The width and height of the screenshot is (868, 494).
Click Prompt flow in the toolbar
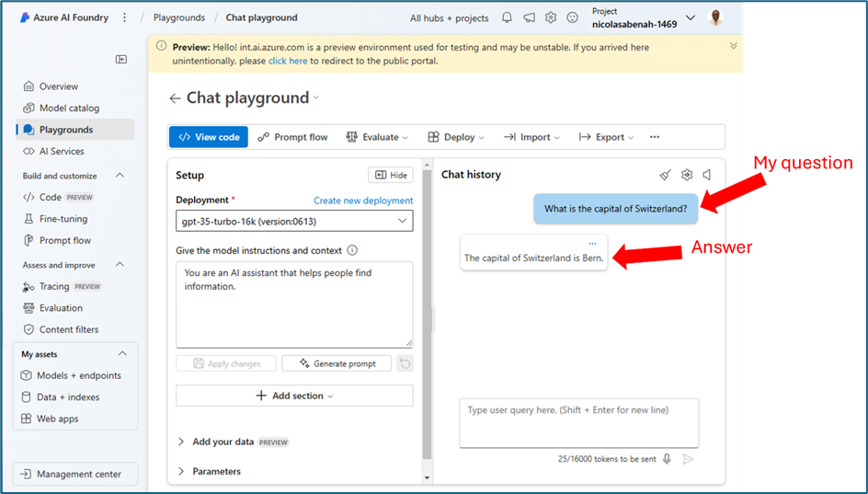292,137
